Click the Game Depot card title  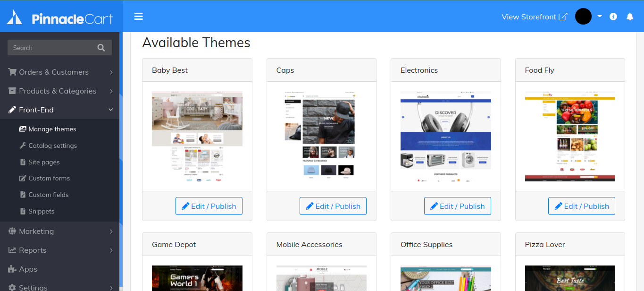coord(174,244)
